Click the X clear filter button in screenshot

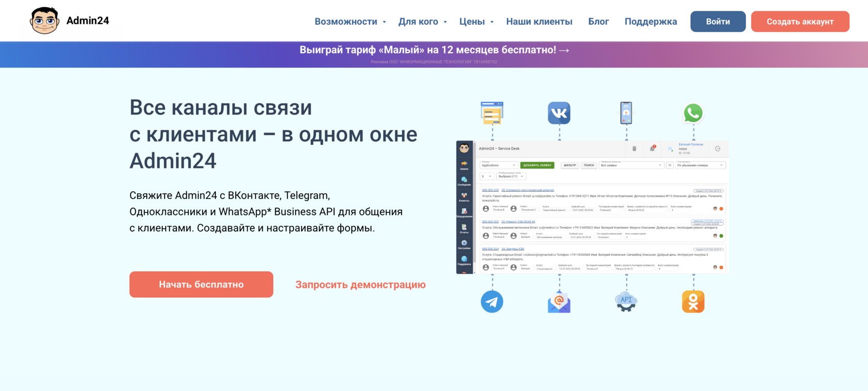(670, 165)
